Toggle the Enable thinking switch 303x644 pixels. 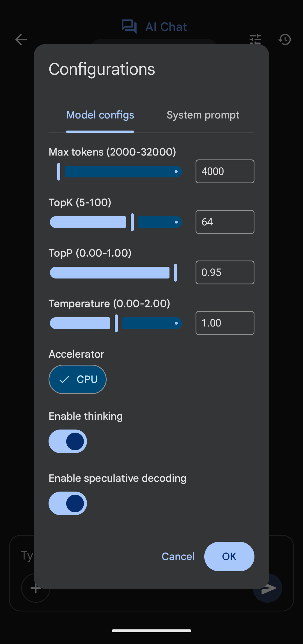pos(68,441)
